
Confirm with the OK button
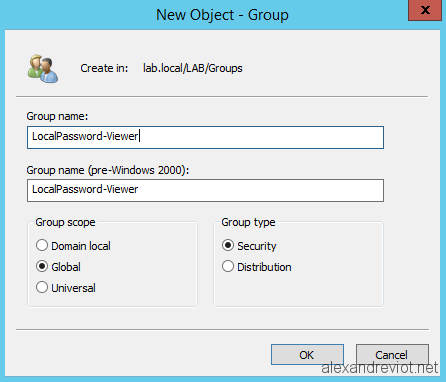pos(307,355)
